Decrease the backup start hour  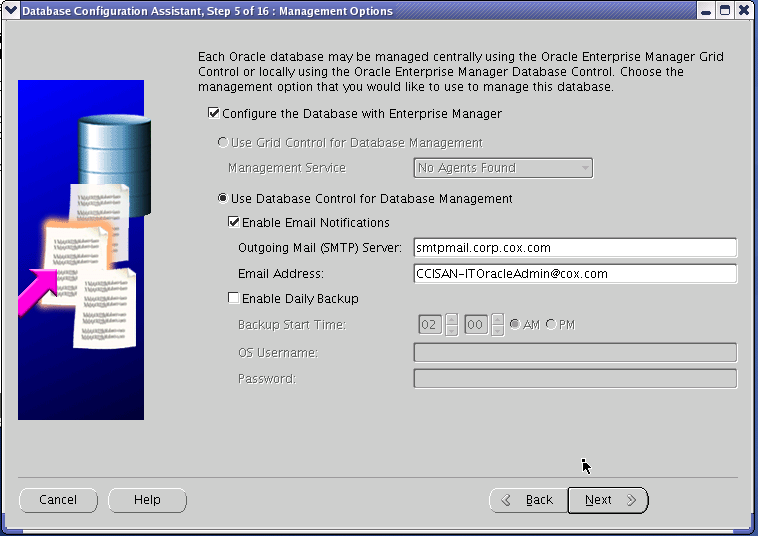(x=452, y=330)
